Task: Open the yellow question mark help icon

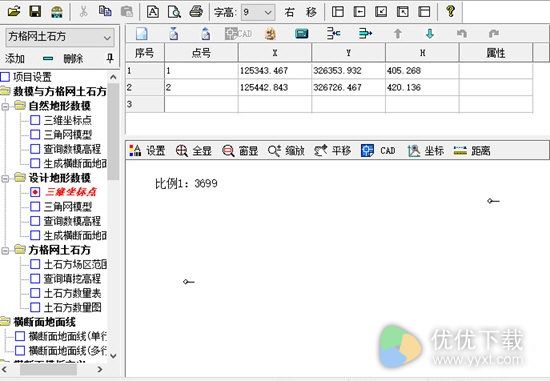Action: [x=451, y=12]
